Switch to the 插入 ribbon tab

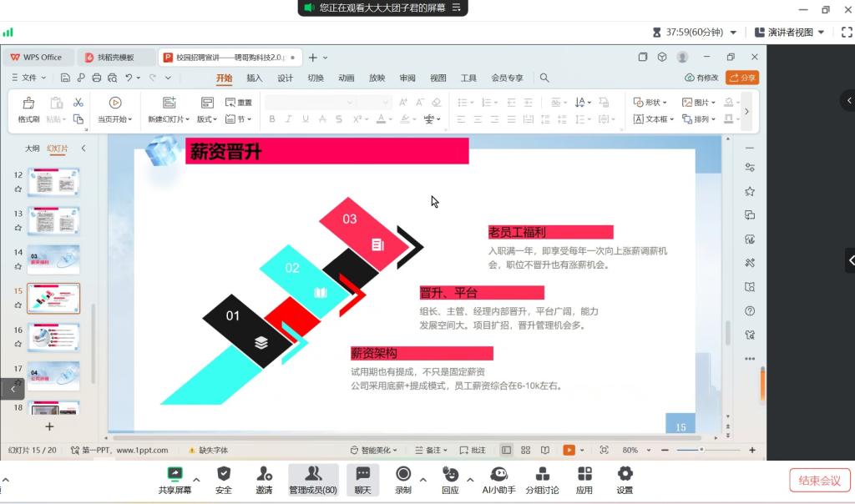point(254,78)
